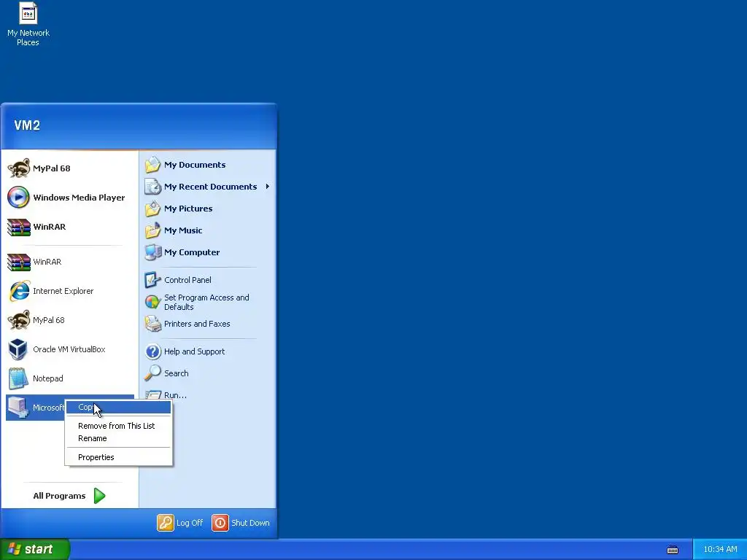Image resolution: width=747 pixels, height=560 pixels.
Task: Click the Start button
Action: [34, 549]
